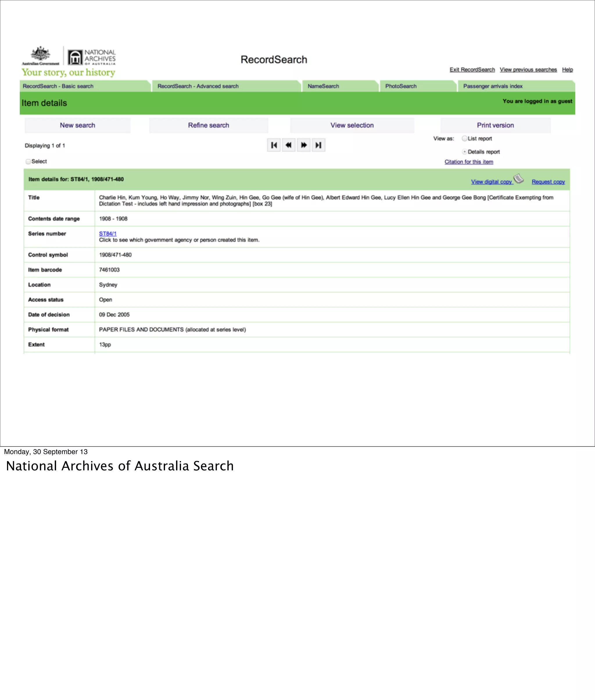Screen dimensions: 595x700
Task: Click the contents date range 1908 - 1908
Action: (113, 219)
